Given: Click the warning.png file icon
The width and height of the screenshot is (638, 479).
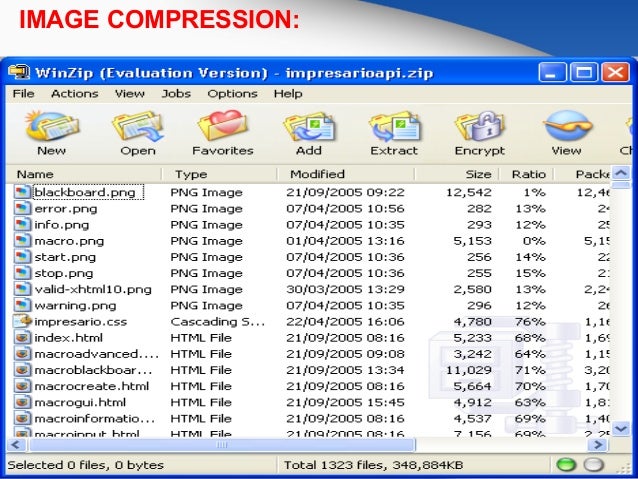Looking at the screenshot, I should click(22, 305).
